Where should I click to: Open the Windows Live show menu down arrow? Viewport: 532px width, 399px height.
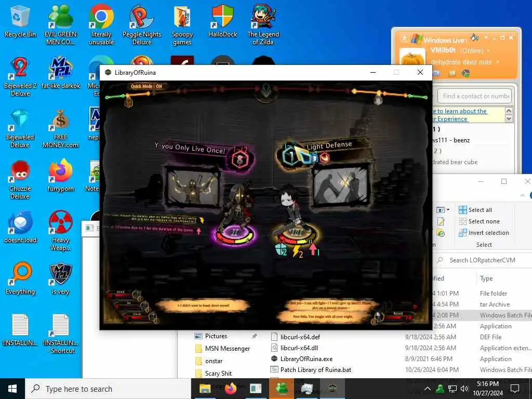click(486, 37)
